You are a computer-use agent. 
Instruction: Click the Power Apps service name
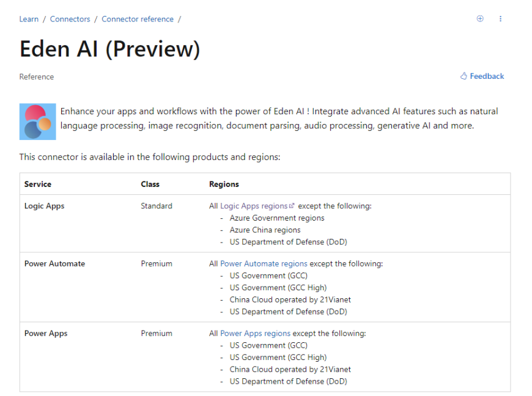[46, 333]
